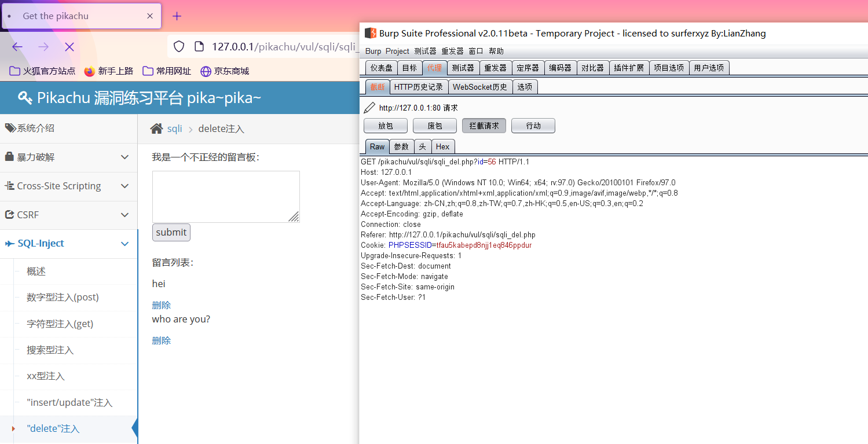Open the 帮助 menu
Image resolution: width=868 pixels, height=444 pixels.
(496, 51)
